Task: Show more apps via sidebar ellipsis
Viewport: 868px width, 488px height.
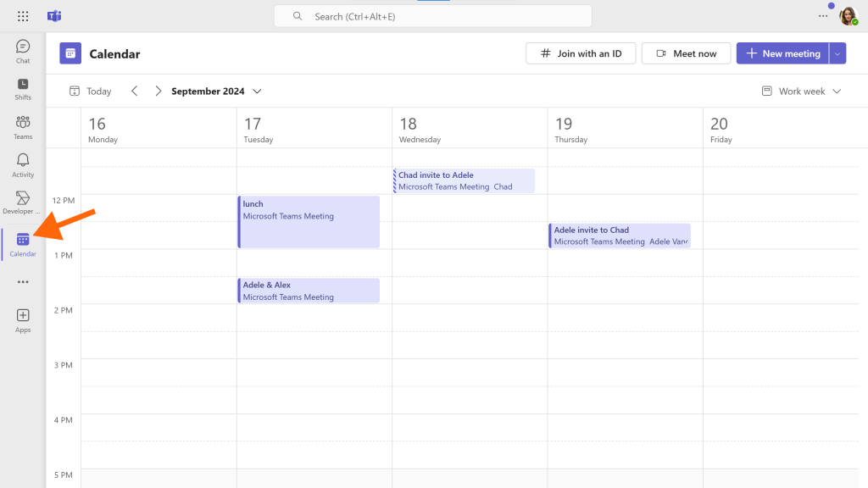Action: (x=23, y=281)
